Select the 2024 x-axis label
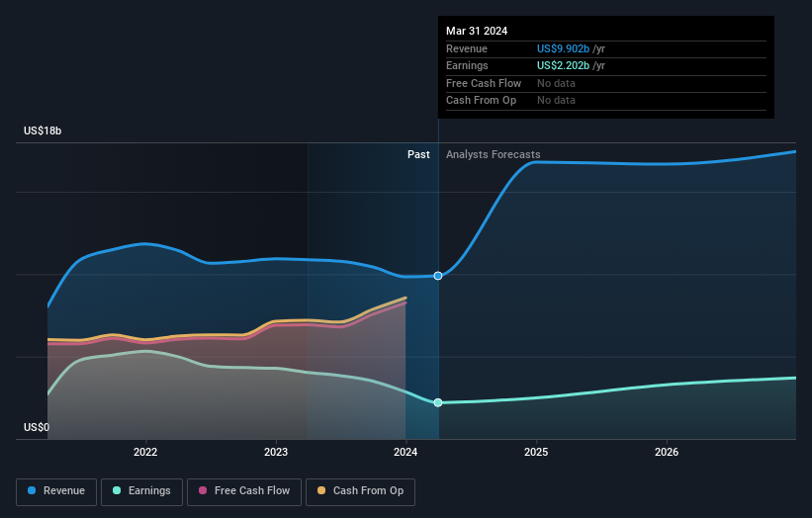This screenshot has height=518, width=812. click(406, 452)
